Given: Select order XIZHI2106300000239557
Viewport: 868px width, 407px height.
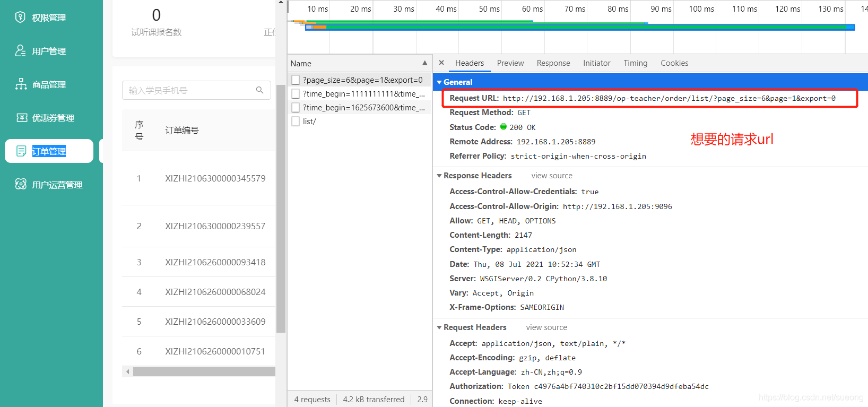Looking at the screenshot, I should pos(215,226).
